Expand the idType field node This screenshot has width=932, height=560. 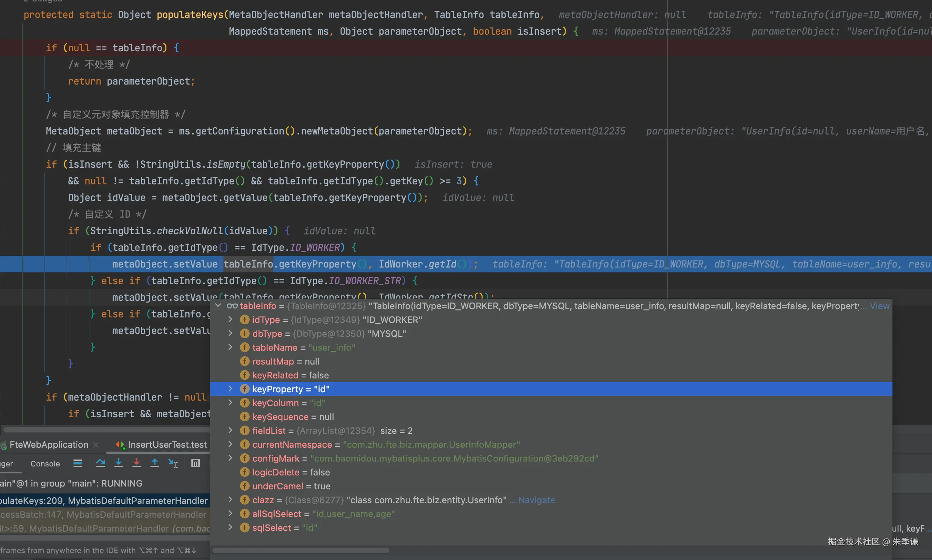pyautogui.click(x=230, y=320)
